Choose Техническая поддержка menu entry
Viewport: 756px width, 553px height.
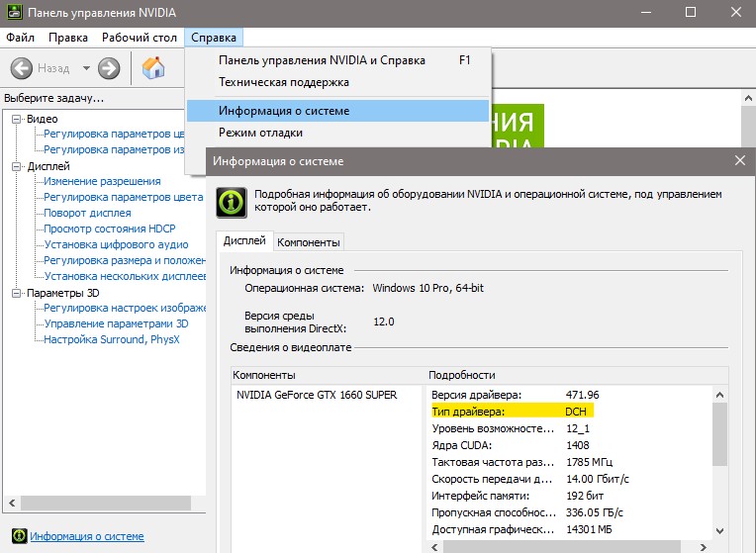[338, 82]
